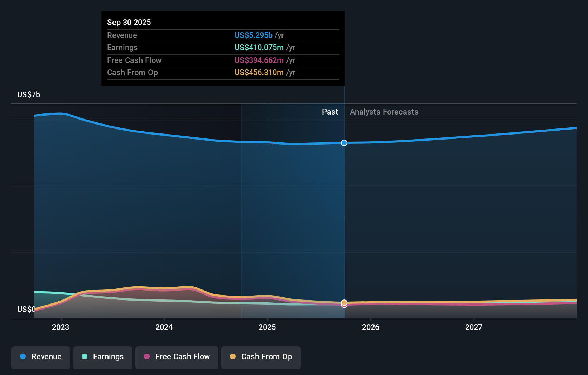Image resolution: width=588 pixels, height=375 pixels.
Task: Click the Cash From Op label in tooltip
Action: coord(132,72)
